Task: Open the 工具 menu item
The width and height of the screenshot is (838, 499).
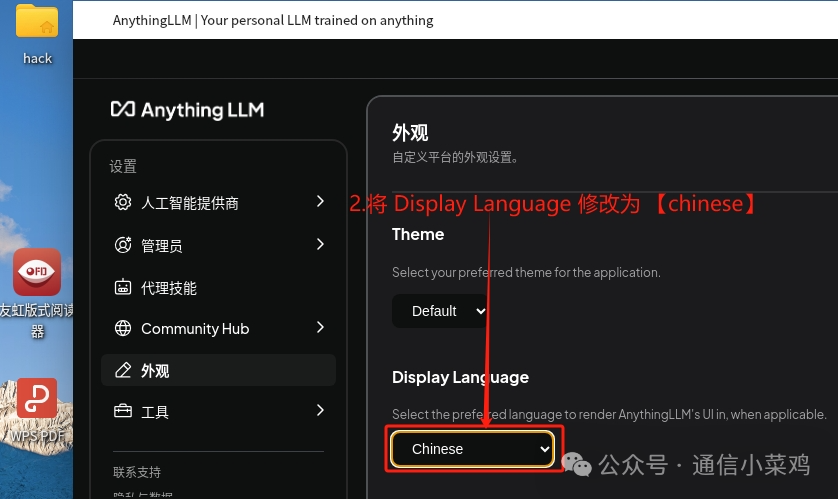Action: pyautogui.click(x=219, y=411)
